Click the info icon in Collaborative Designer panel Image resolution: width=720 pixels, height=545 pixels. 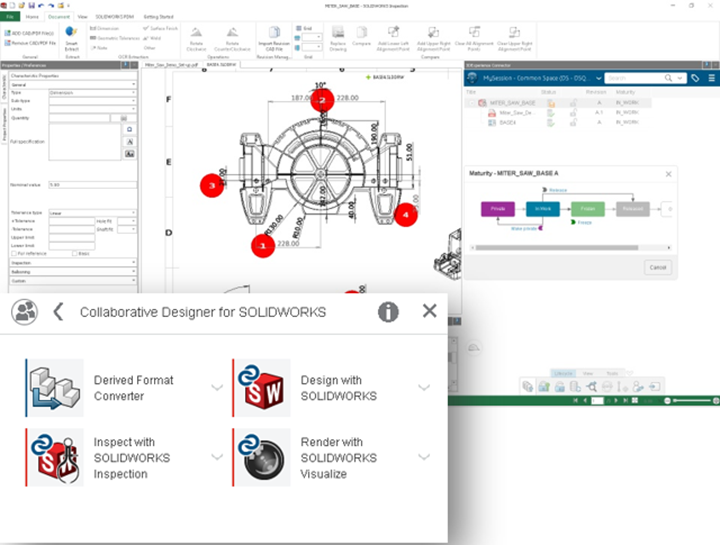tap(388, 312)
